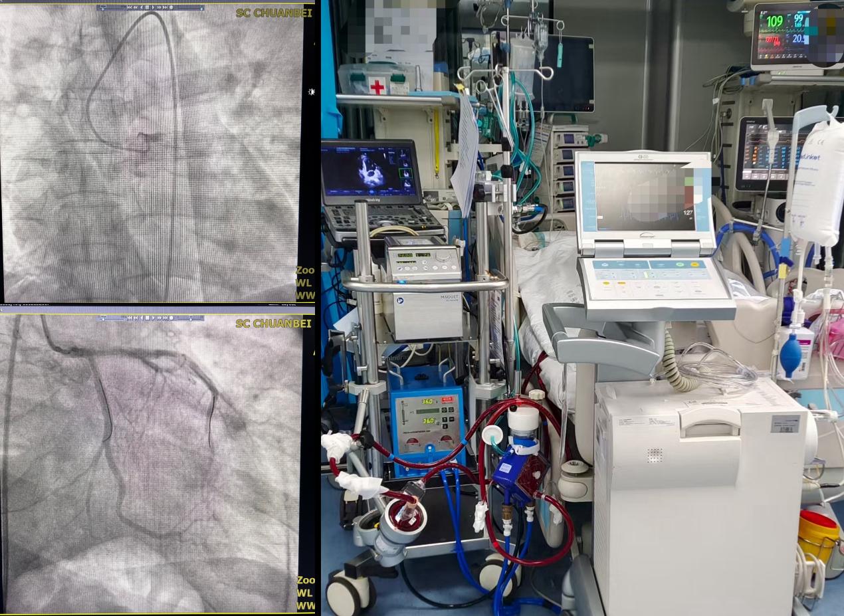Fast-forward the top angiogram cine loop
844x616 pixels.
point(159,7)
